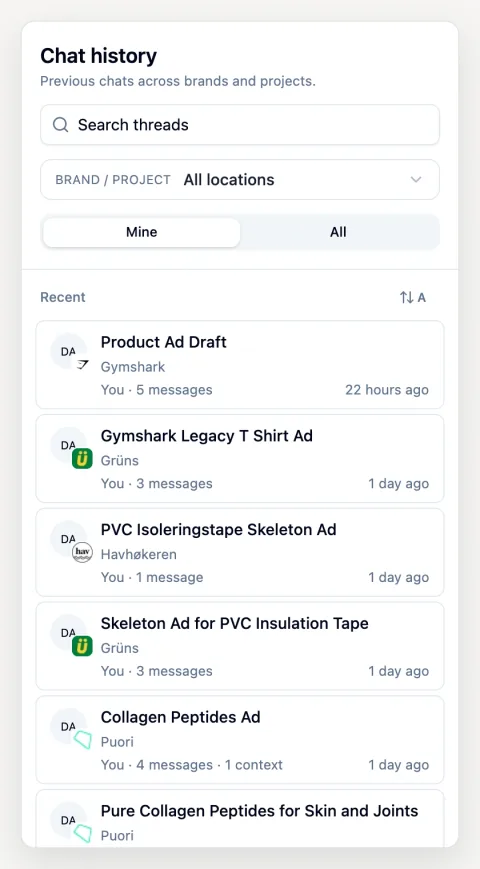Viewport: 480px width, 869px height.
Task: Open the Brand / Project All locations dropdown
Action: [240, 180]
